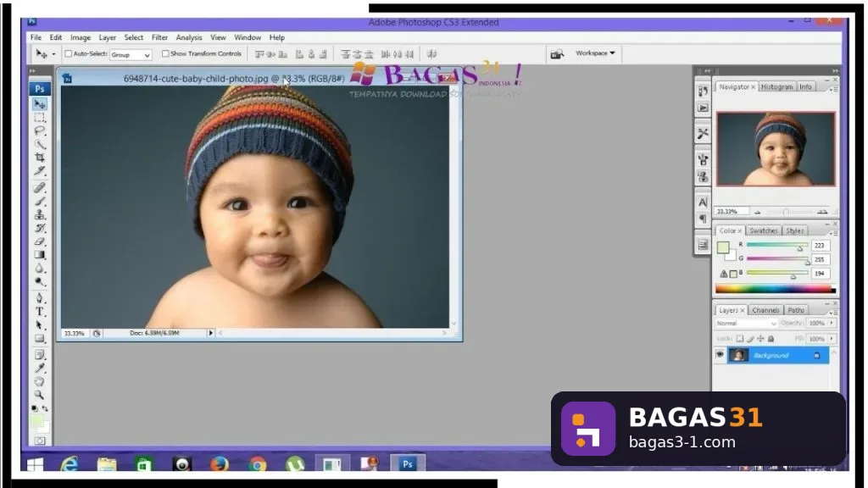Select the Crop tool
This screenshot has width=868, height=488.
pos(39,157)
